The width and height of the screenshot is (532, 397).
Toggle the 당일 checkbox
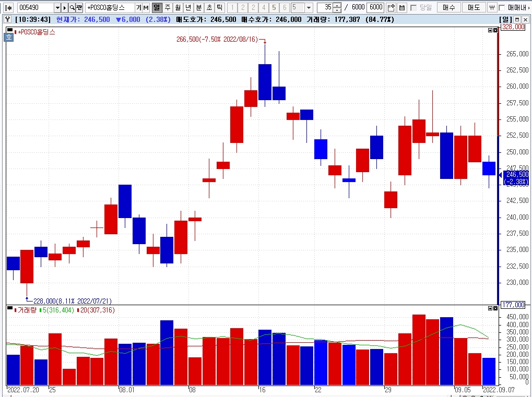(x=413, y=7)
